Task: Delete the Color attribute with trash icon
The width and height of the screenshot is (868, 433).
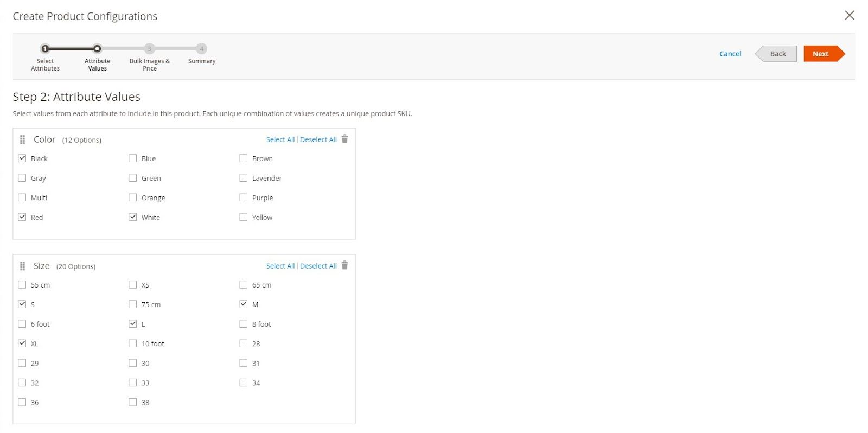Action: click(344, 139)
